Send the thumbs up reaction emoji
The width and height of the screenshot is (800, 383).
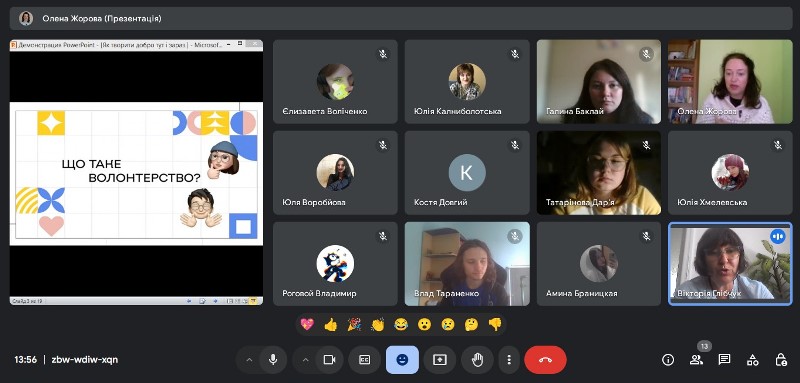tap(331, 324)
